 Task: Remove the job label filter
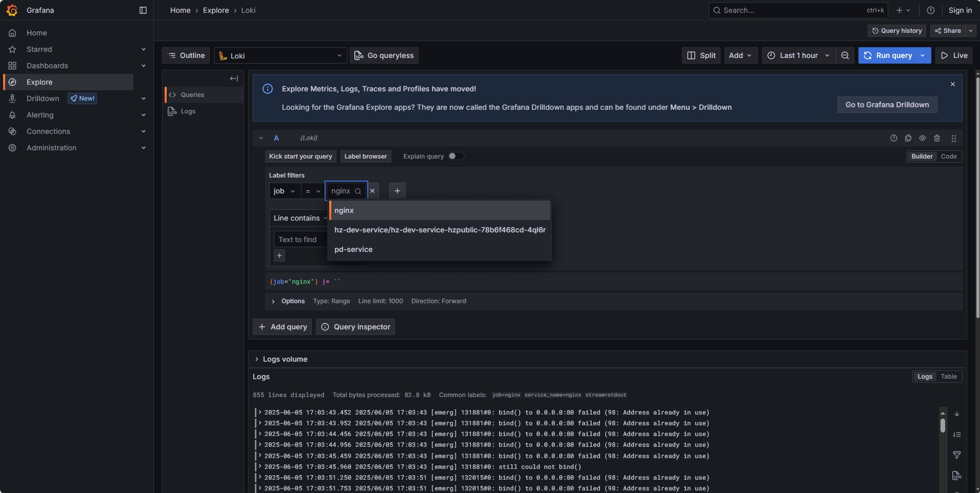(x=373, y=191)
